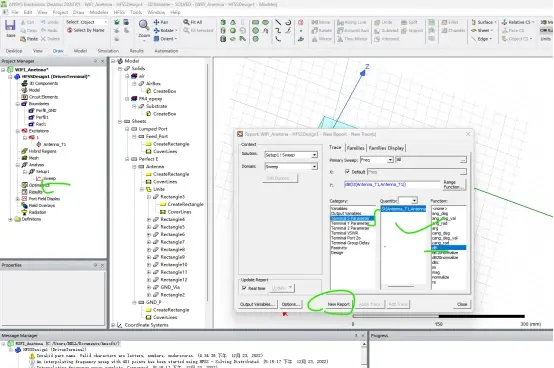Viewport: 554px width, 368px height.
Task: Switch to the Families Display tab
Action: pos(386,148)
